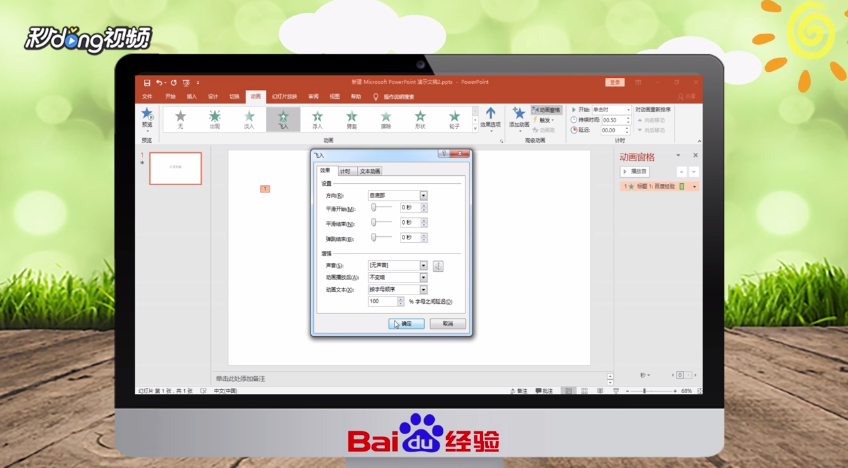Select the Shape (形状) animation effect

tap(420, 119)
